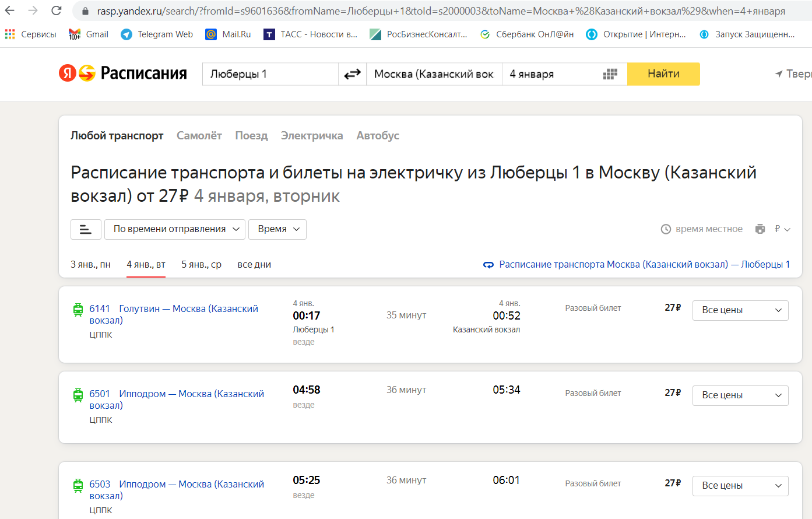The image size is (812, 519).
Task: Expand the По времени отправления sort dropdown
Action: pyautogui.click(x=175, y=229)
